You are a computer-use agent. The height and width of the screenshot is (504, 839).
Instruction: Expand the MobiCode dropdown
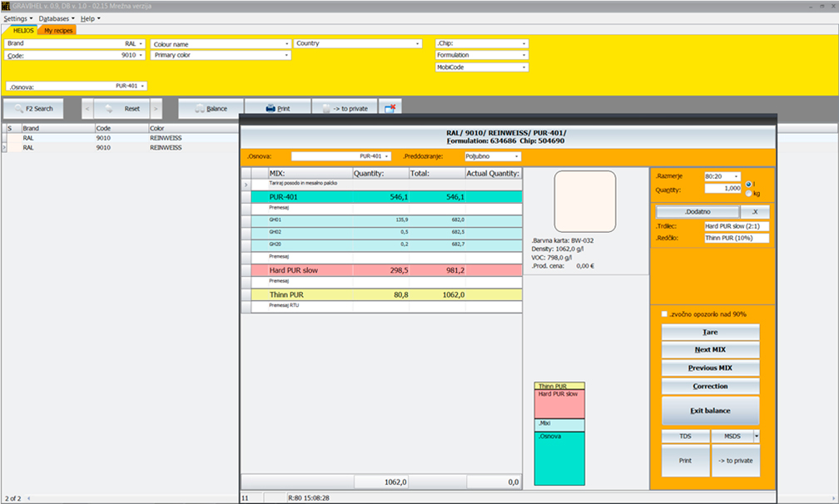pyautogui.click(x=524, y=67)
